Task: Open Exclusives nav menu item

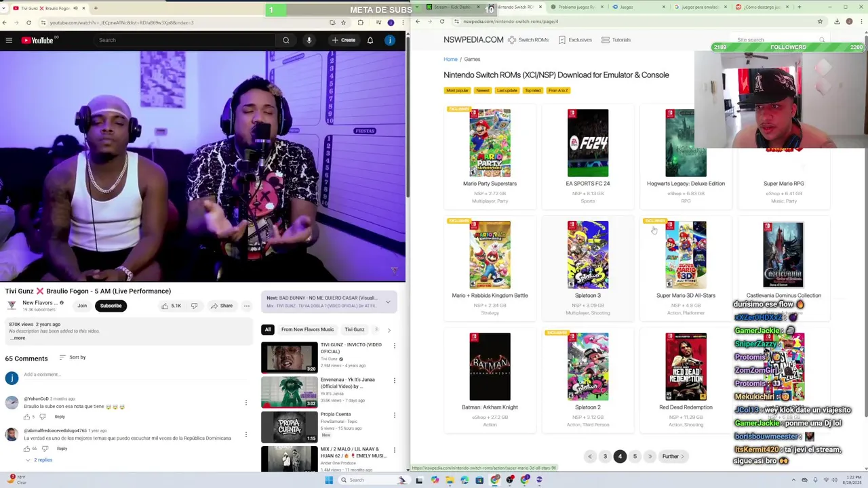Action: pyautogui.click(x=575, y=40)
